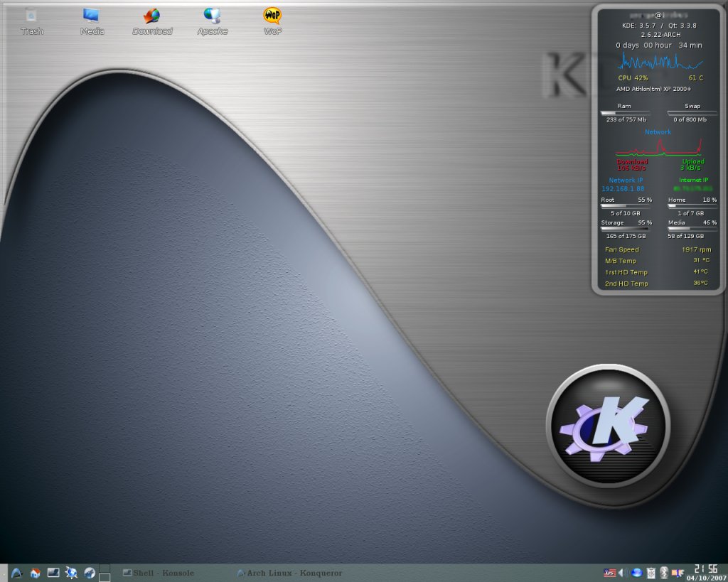Click the Swap usage bar
Image resolution: width=728 pixels, height=582 pixels.
click(692, 113)
